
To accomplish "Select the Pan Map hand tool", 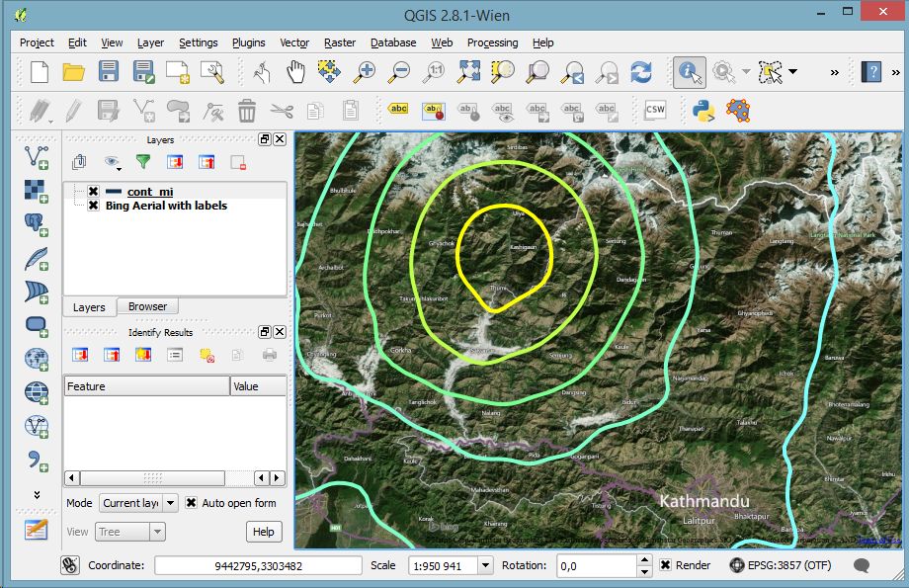I will tap(295, 72).
